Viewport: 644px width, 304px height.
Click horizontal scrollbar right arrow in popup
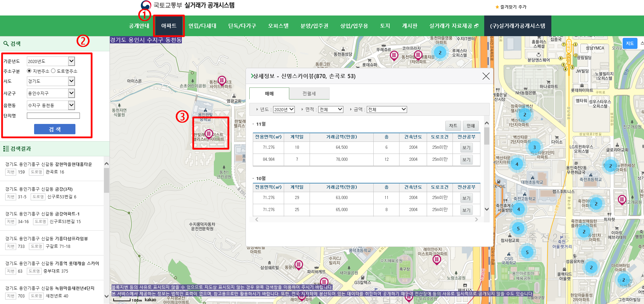476,219
